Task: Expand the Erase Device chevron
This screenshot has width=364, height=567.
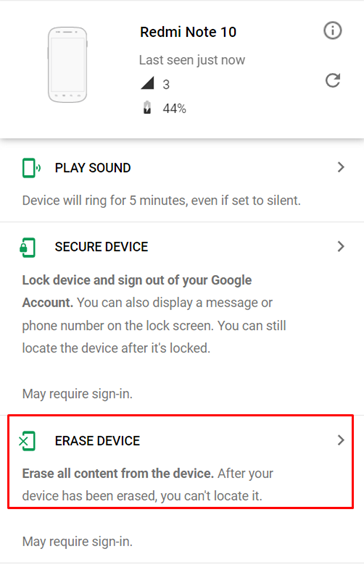Action: [341, 440]
